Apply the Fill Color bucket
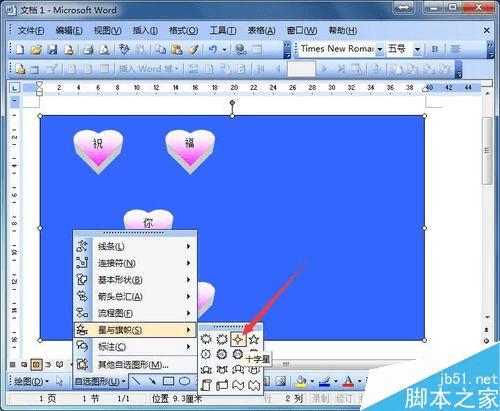Viewport: 500px width, 411px height. [301, 381]
